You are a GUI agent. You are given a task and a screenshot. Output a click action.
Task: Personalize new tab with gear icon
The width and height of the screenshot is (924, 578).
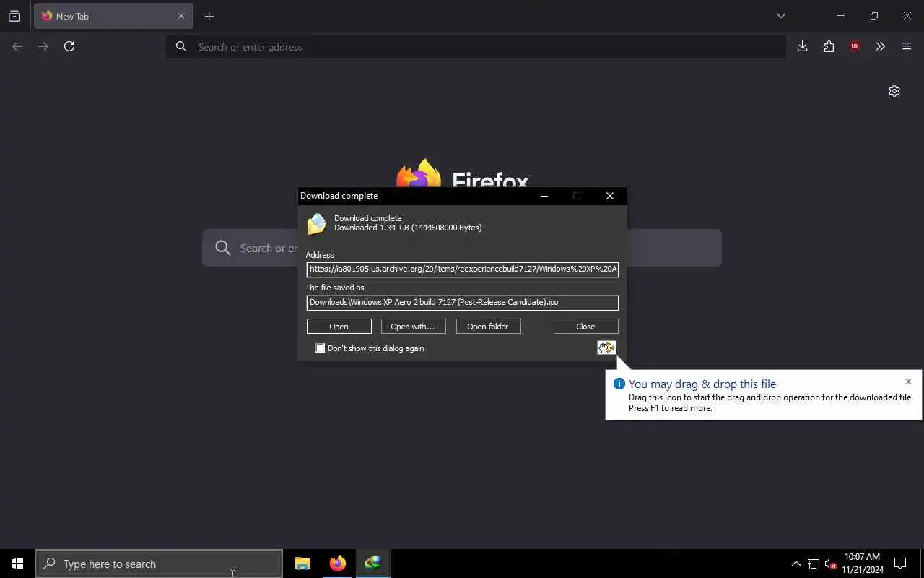point(894,91)
